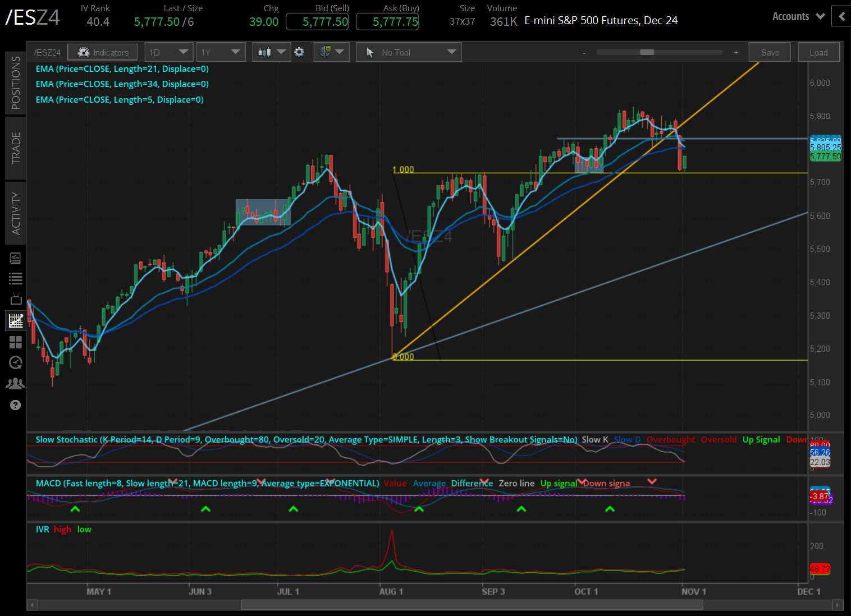
Task: Toggle IVR low line display
Action: coord(84,529)
